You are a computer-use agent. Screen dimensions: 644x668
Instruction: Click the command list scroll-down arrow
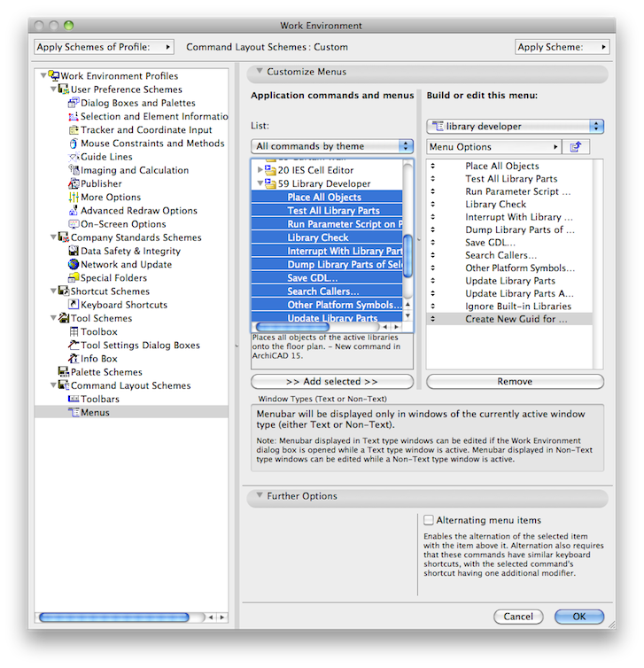pos(407,315)
